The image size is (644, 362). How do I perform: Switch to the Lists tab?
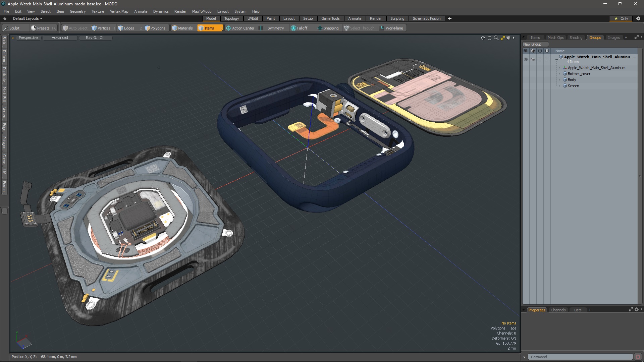pos(578,310)
